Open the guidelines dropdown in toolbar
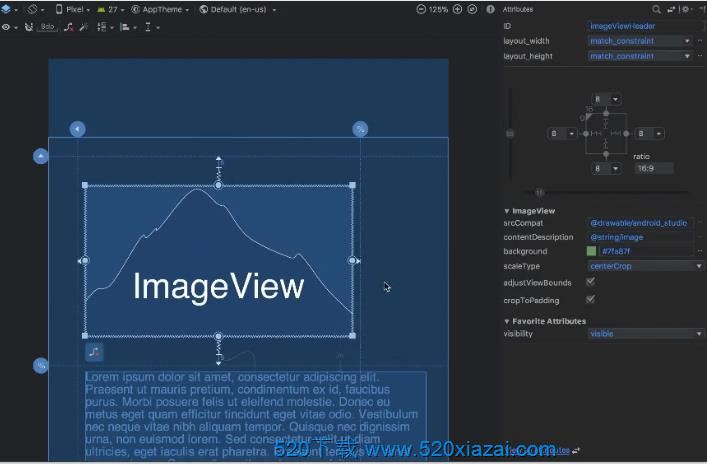This screenshot has width=707, height=464. [x=152, y=28]
